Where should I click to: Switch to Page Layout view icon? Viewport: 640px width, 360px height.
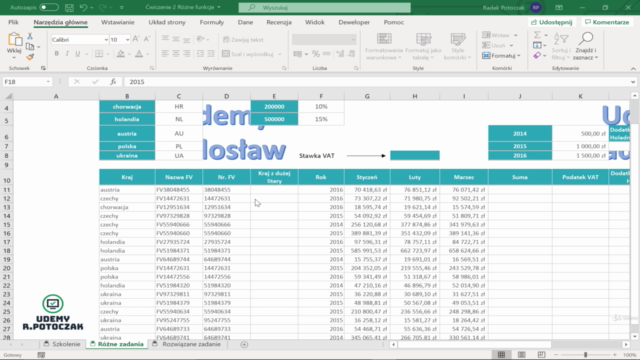(x=522, y=355)
